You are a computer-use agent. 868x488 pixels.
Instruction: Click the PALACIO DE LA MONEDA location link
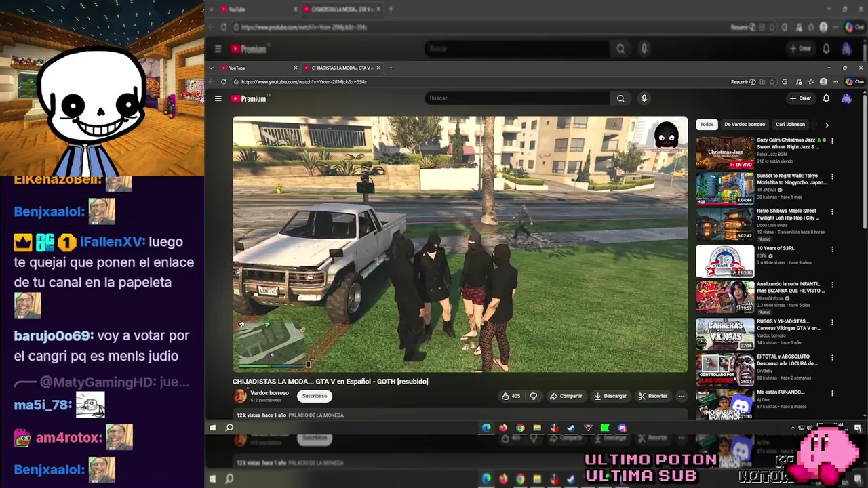tap(316, 415)
